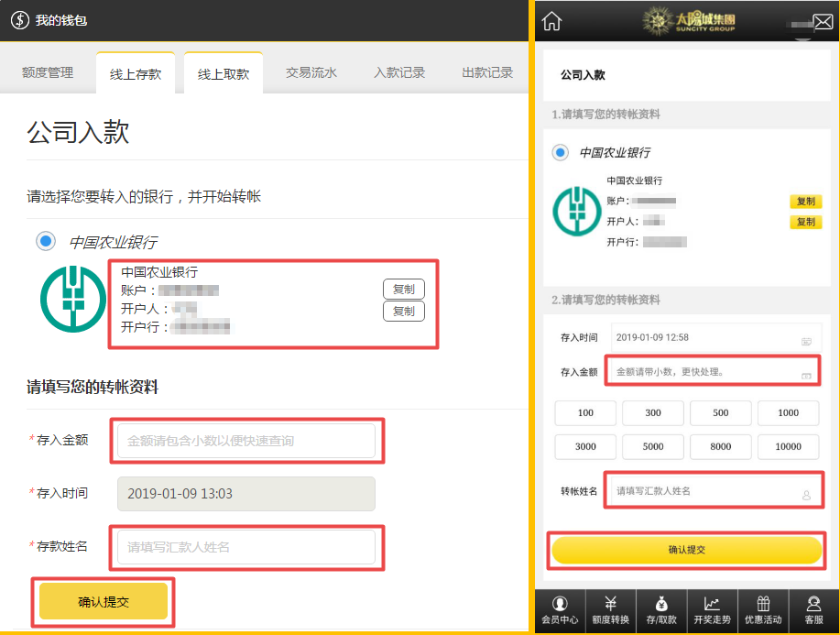Open 开奖走势 chart icon
840x635 pixels.
[x=712, y=611]
